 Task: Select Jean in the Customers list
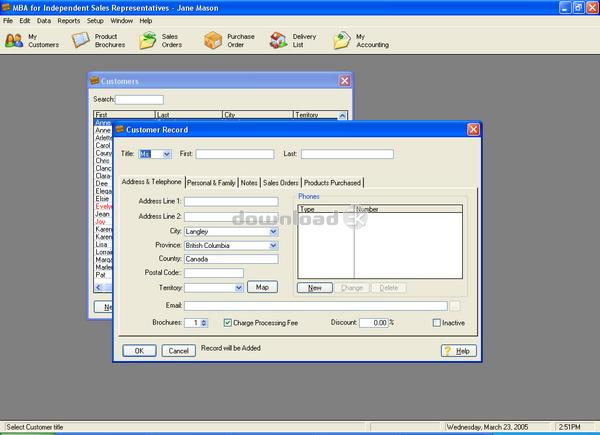click(x=103, y=214)
